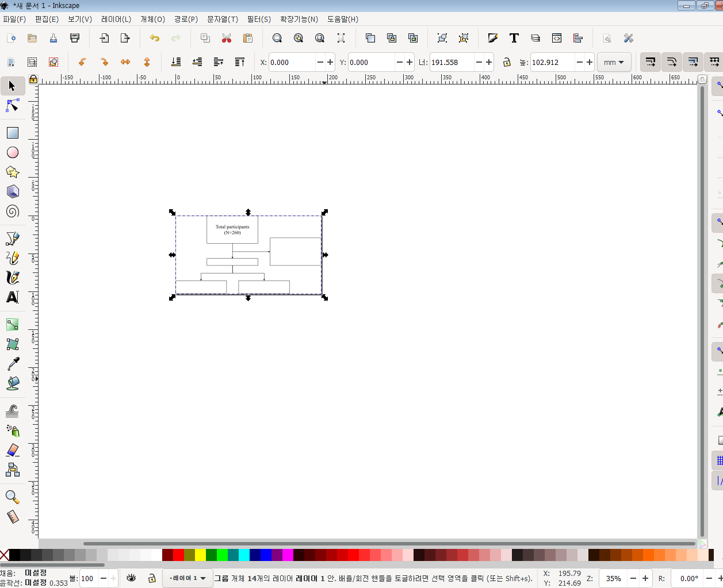Screen dimensions: 723x588
Task: Select the Selector arrow tool
Action: [12, 86]
